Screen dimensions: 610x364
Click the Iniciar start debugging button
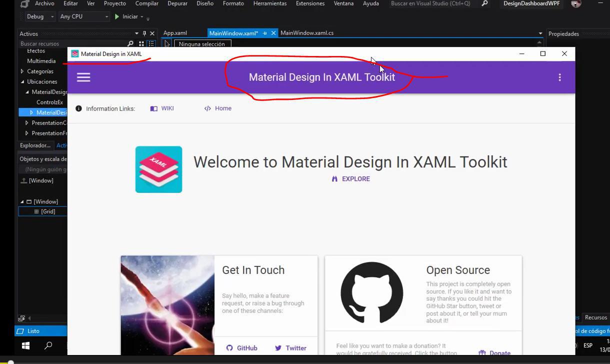[126, 16]
